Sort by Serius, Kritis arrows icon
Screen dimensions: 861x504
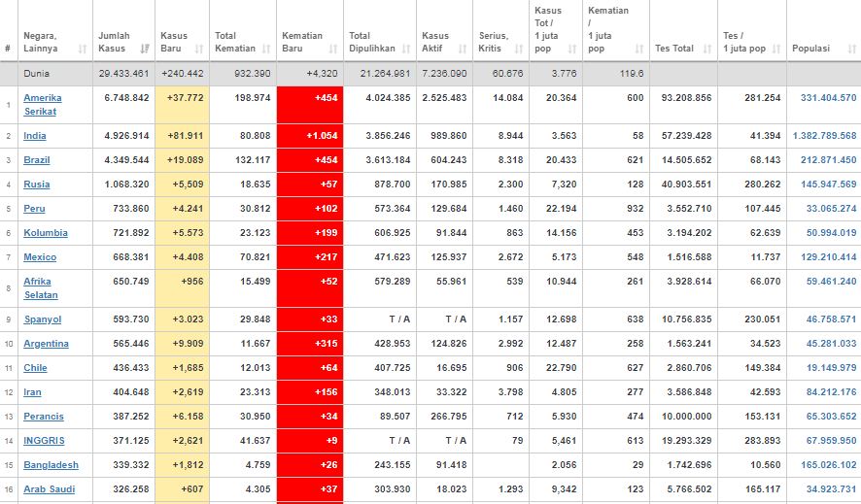(x=519, y=49)
